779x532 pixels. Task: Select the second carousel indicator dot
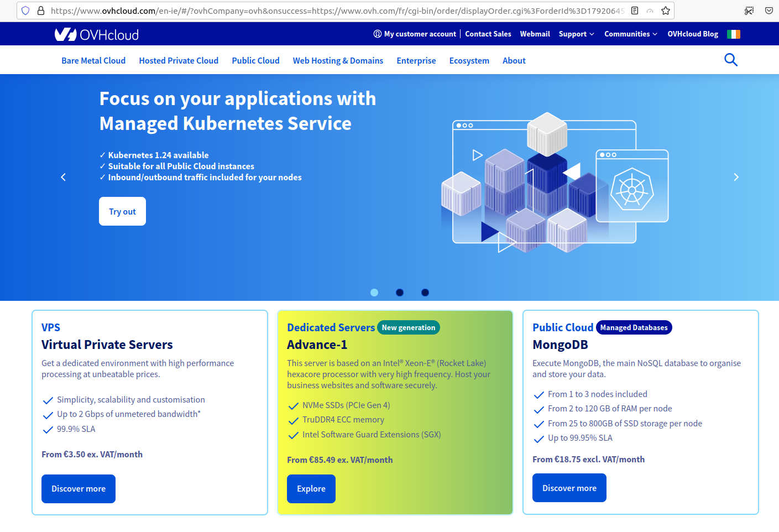click(x=400, y=292)
